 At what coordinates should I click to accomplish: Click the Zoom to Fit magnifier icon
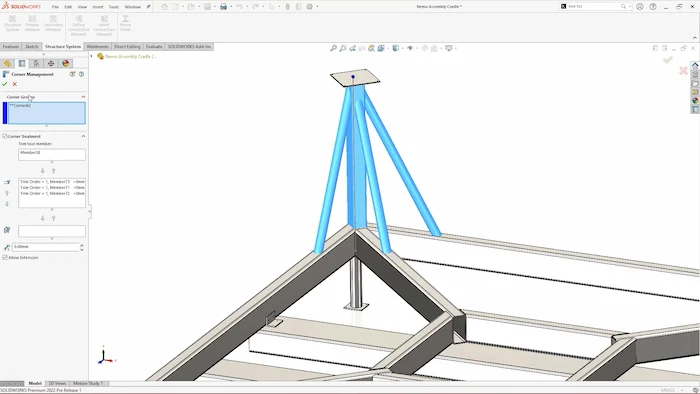point(333,48)
